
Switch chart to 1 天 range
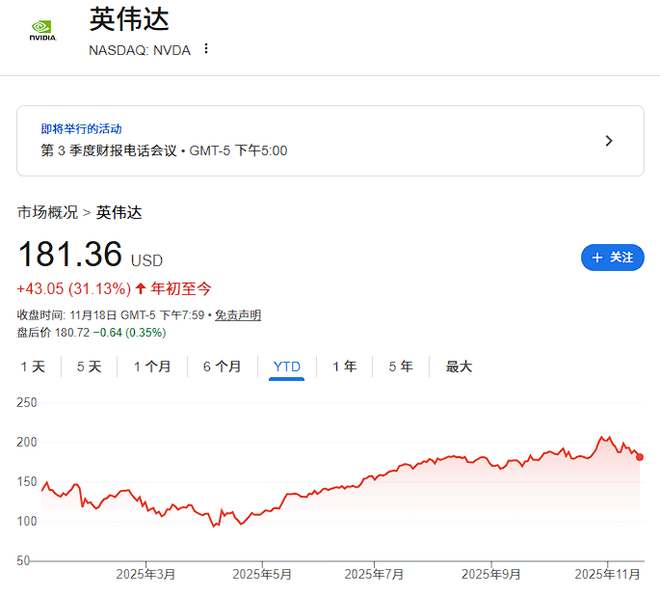click(33, 367)
